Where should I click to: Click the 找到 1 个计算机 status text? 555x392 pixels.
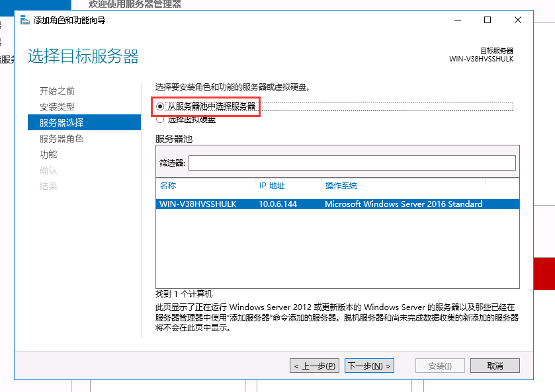click(184, 294)
